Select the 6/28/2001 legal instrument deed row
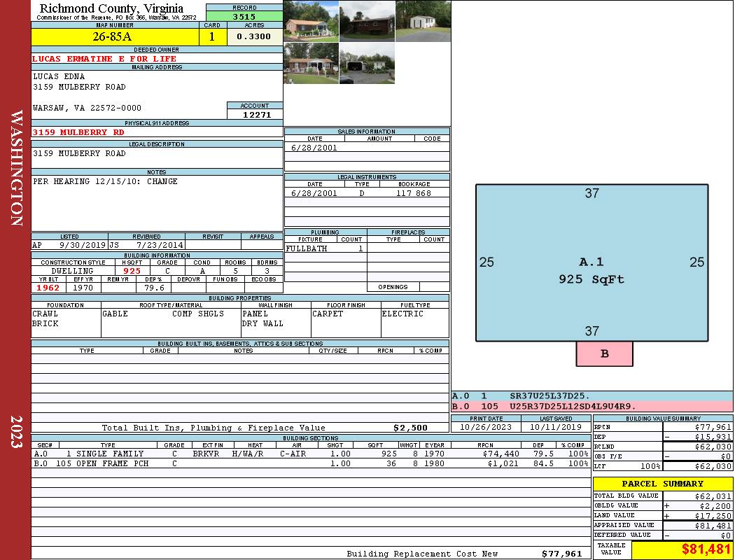Screen dimensions: 735x560 point(366,193)
